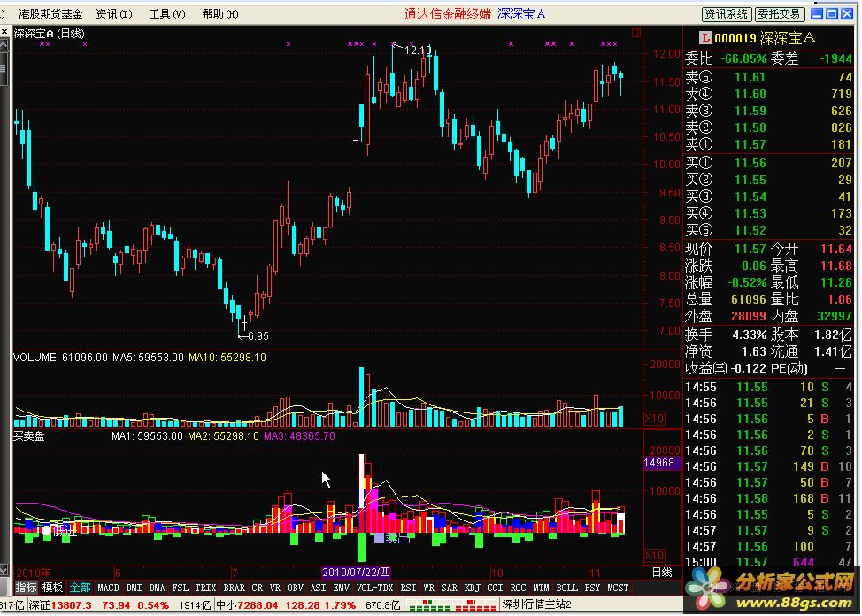
Task: Click the left panel scroll-up arrow
Action: coord(4,44)
